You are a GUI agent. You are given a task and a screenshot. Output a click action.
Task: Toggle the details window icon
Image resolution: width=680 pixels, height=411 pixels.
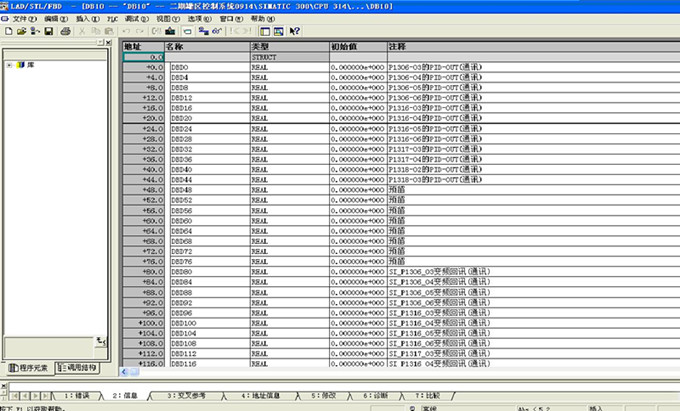tap(278, 31)
